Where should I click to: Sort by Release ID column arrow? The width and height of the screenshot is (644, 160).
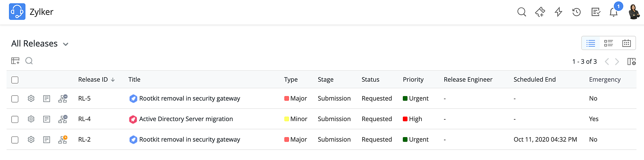(113, 80)
